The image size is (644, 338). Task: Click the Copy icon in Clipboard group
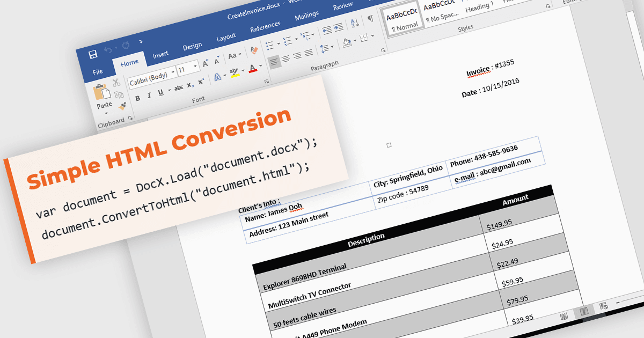tap(119, 94)
